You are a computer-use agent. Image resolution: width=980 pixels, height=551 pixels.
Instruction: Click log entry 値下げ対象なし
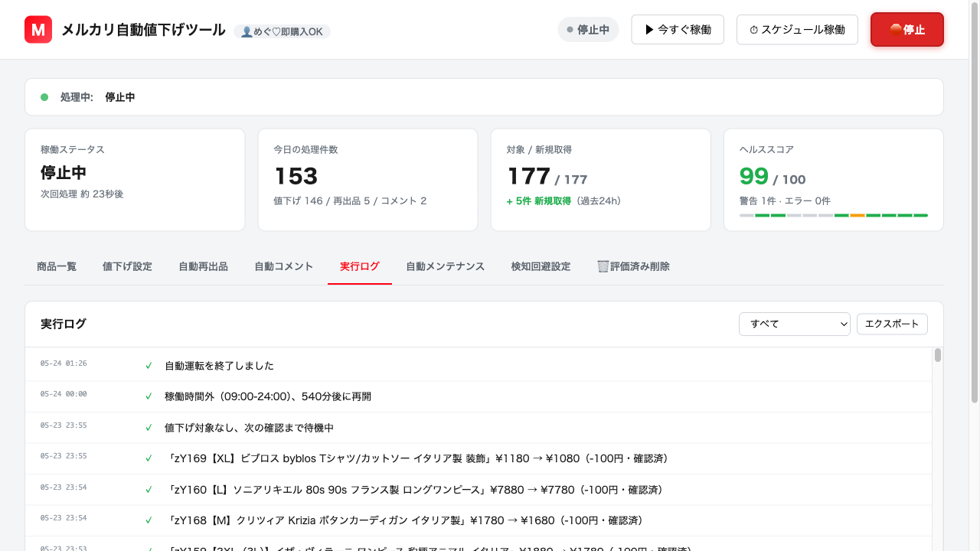tap(250, 428)
